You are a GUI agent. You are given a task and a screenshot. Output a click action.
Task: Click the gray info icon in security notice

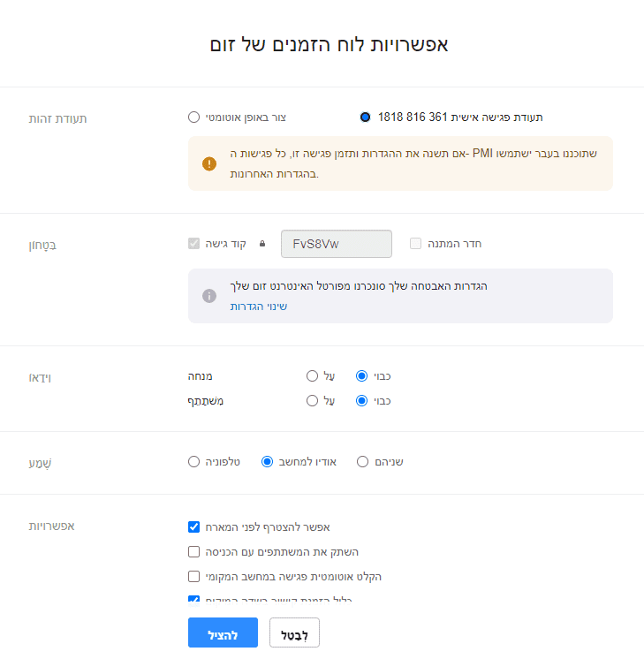[x=208, y=296]
